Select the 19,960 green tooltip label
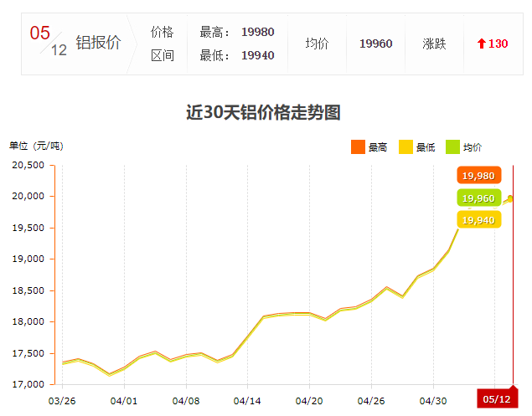 (478, 198)
